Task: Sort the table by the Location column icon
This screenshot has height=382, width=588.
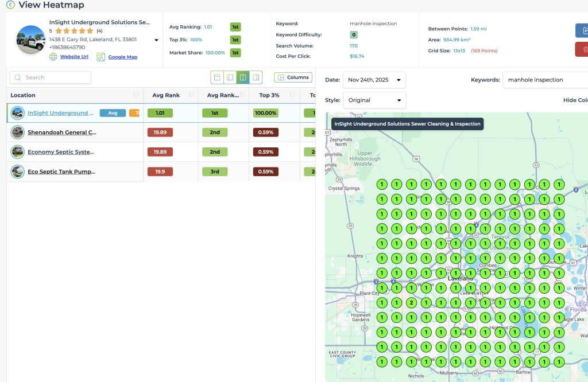Action: (x=136, y=95)
